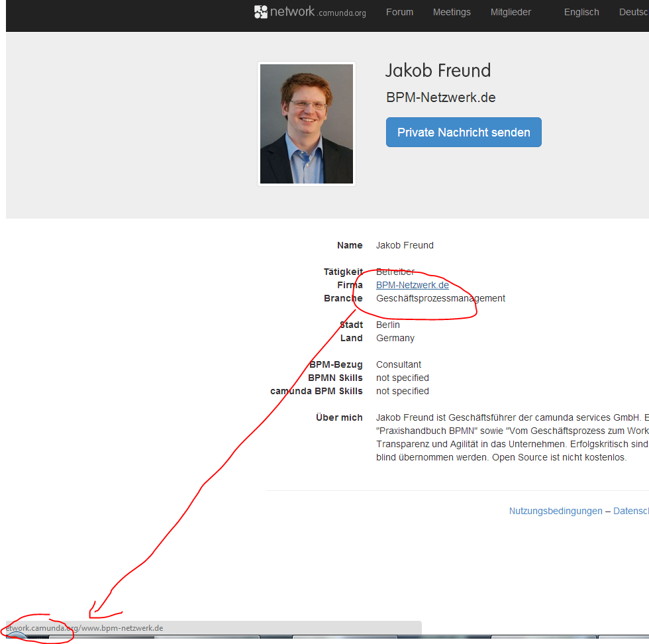Image resolution: width=649 pixels, height=644 pixels.
Task: Go to the Meetings page
Action: click(452, 12)
